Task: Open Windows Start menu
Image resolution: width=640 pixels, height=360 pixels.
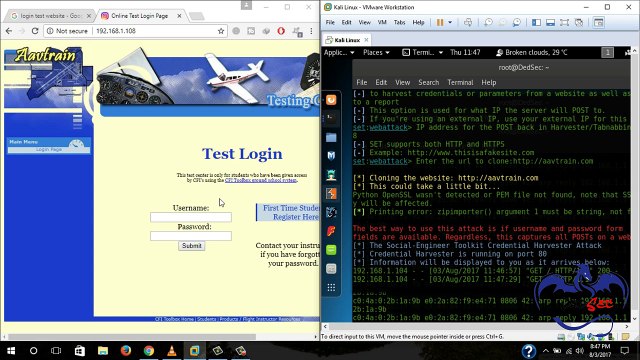Action: pyautogui.click(x=11, y=351)
